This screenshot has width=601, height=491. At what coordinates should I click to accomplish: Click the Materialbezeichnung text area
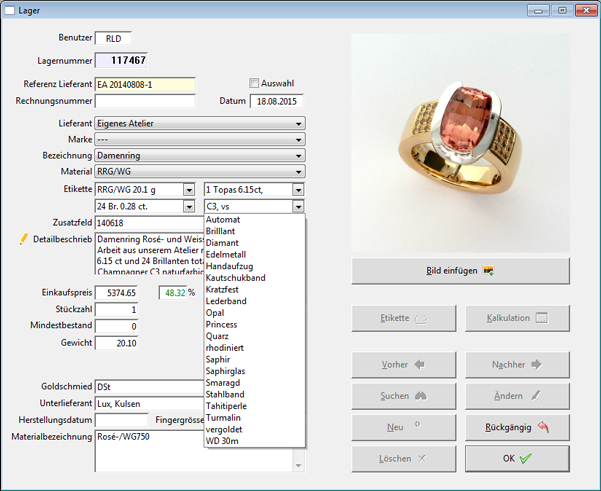coord(194,450)
